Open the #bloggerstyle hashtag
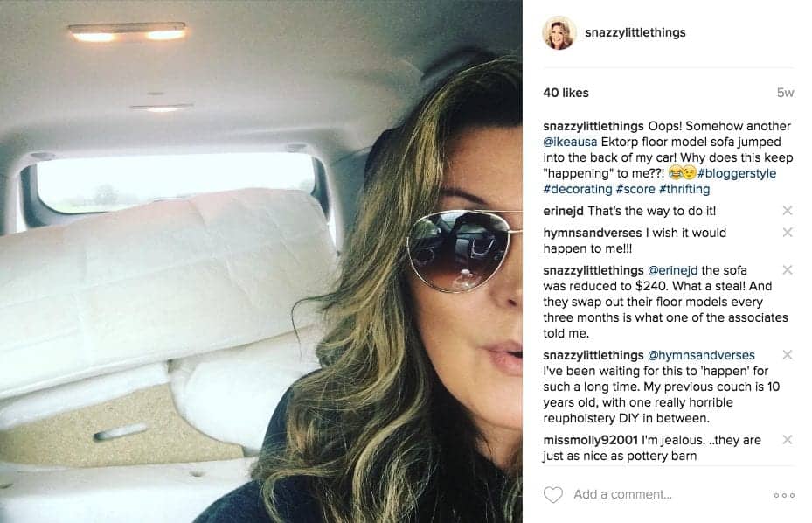812x523 pixels. (737, 173)
